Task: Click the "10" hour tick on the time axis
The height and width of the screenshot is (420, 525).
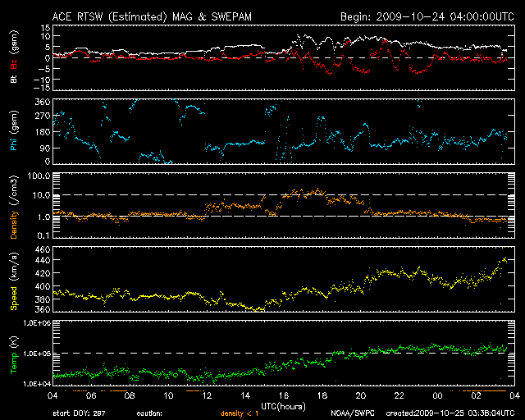Action: pyautogui.click(x=168, y=396)
